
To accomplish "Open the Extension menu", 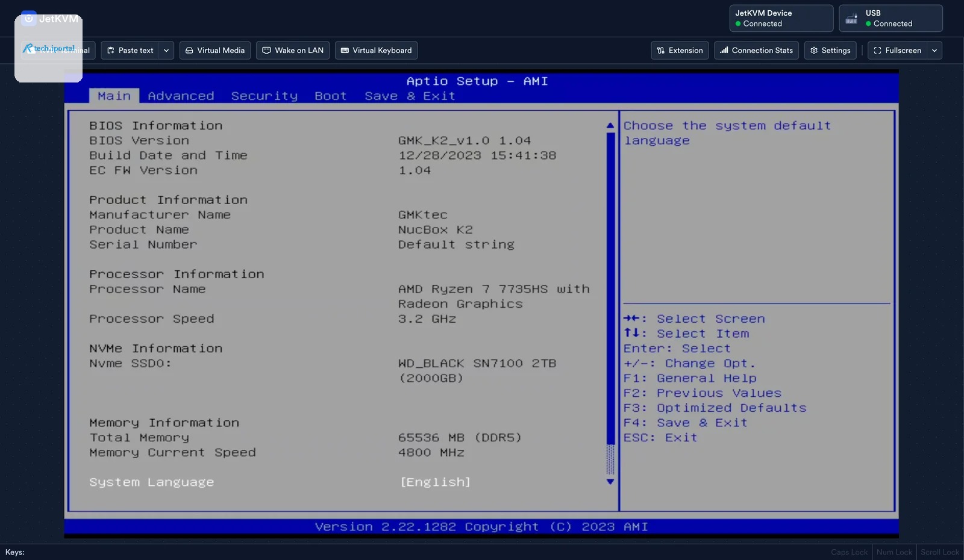I will (x=680, y=51).
